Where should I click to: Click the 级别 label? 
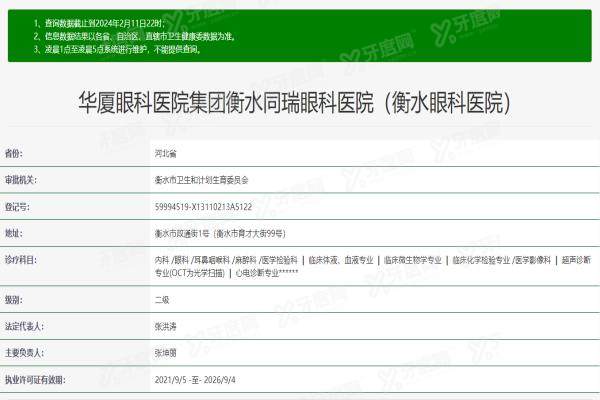click(x=14, y=300)
